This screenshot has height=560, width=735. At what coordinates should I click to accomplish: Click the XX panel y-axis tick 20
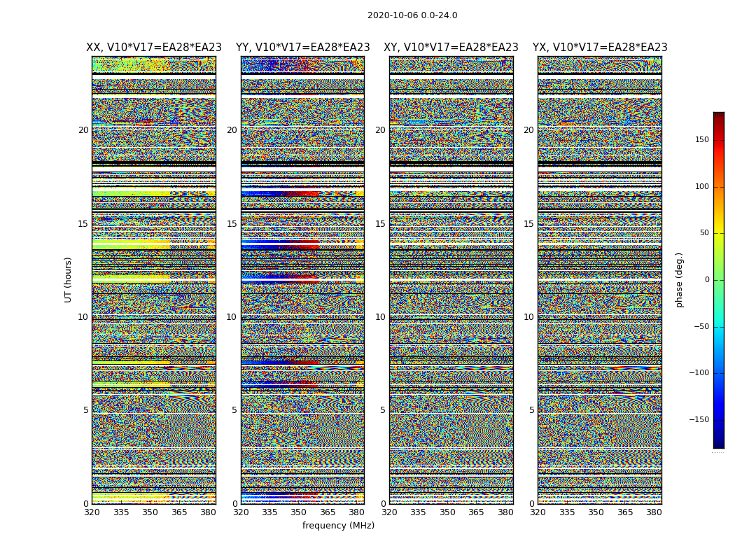click(83, 130)
